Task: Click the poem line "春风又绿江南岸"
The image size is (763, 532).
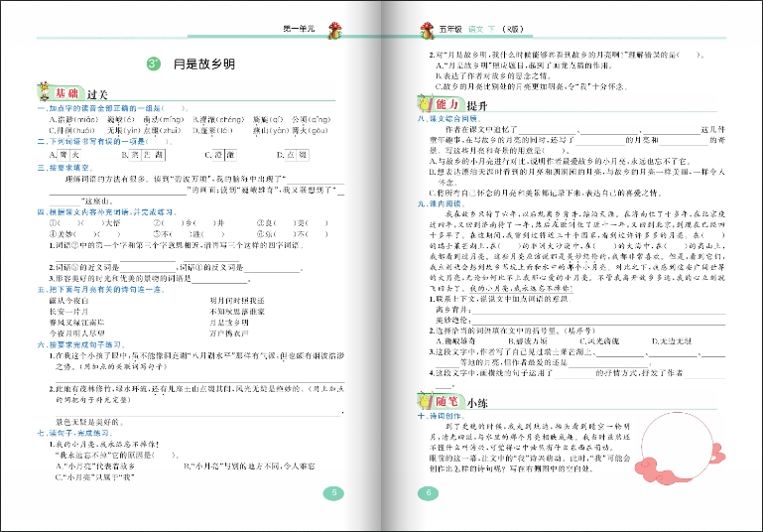Action: (x=76, y=323)
